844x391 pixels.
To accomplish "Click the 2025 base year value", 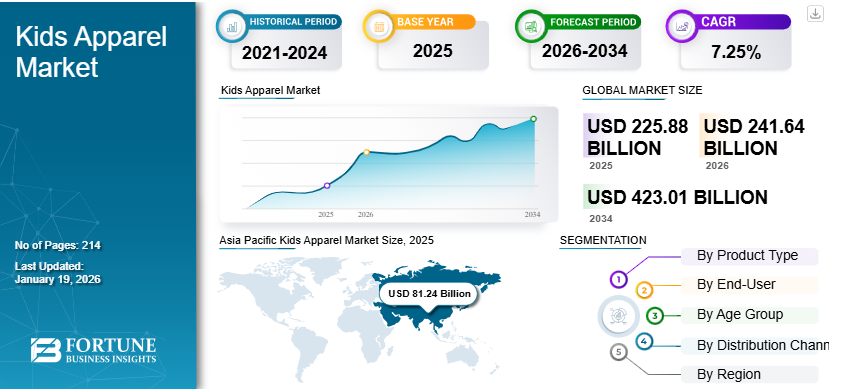I will point(433,51).
